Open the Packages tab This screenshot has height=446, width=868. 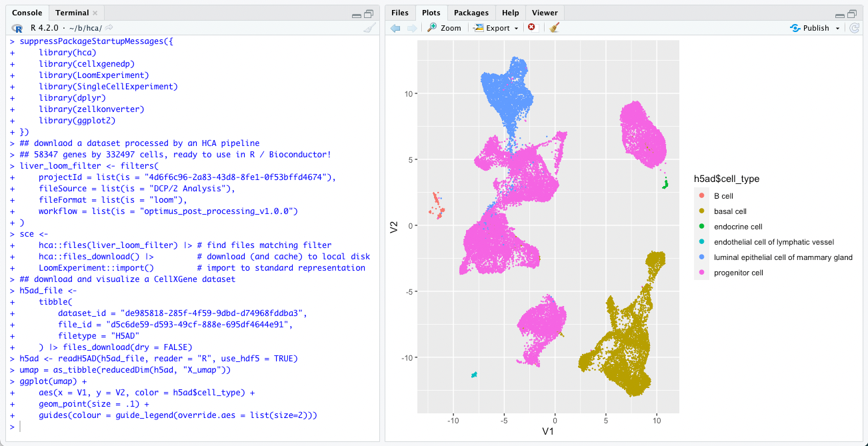click(x=471, y=12)
